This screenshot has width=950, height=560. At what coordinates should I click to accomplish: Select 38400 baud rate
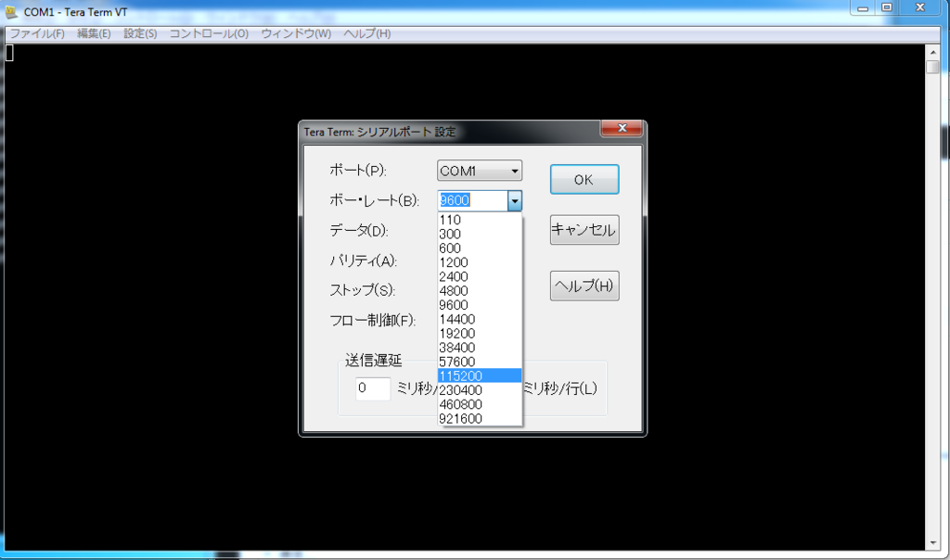click(x=480, y=348)
